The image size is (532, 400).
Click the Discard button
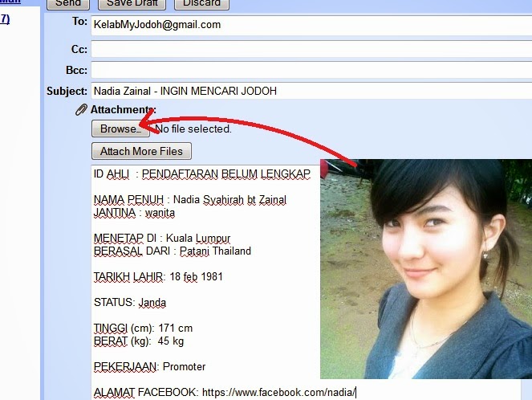point(201,3)
